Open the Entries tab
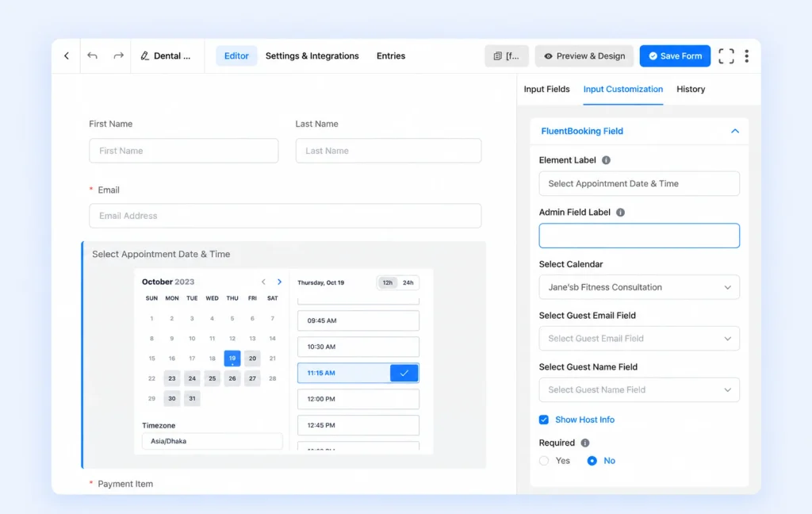812x514 pixels. point(391,56)
